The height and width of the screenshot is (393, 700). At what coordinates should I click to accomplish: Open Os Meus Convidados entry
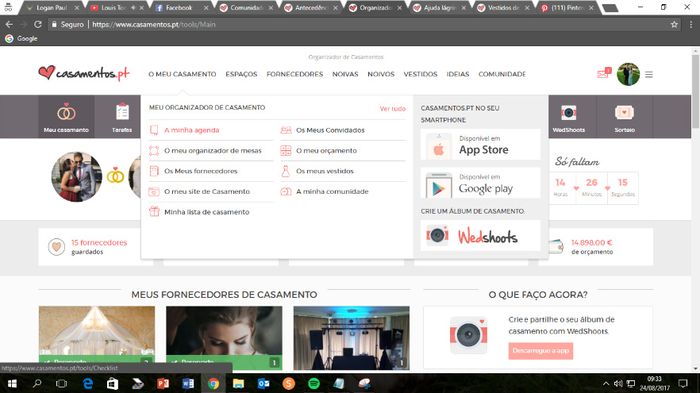click(x=330, y=130)
